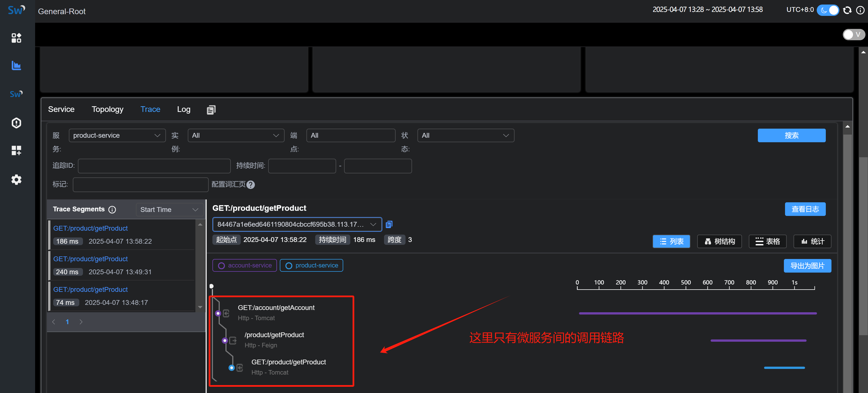Click the 导出为图片 export button
868x393 pixels.
click(x=807, y=265)
